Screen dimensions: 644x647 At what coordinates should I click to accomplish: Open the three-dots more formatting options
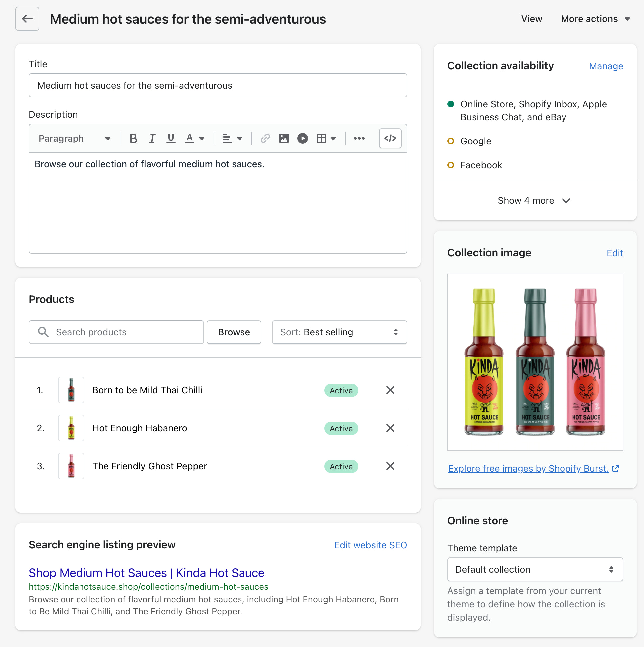pyautogui.click(x=359, y=138)
